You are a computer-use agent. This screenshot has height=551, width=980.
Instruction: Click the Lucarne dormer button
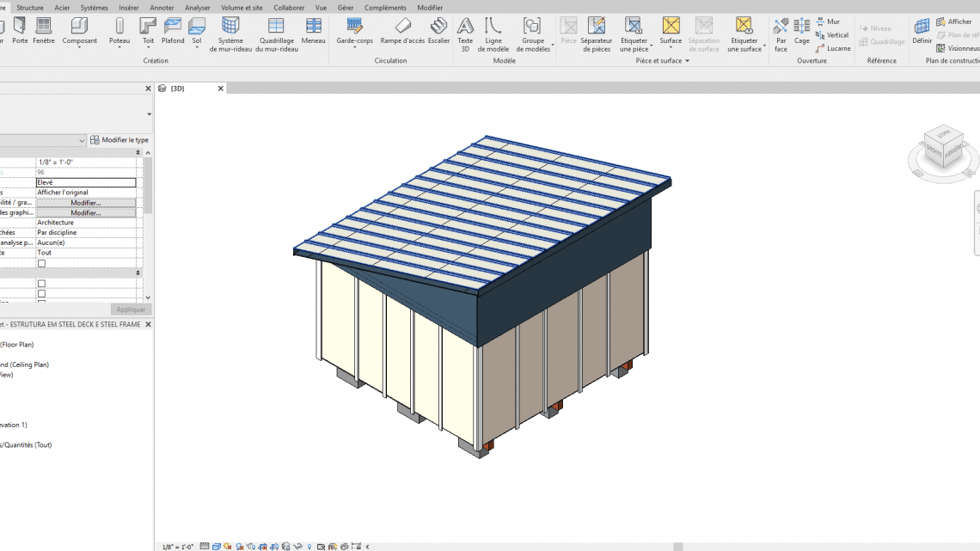pyautogui.click(x=833, y=48)
